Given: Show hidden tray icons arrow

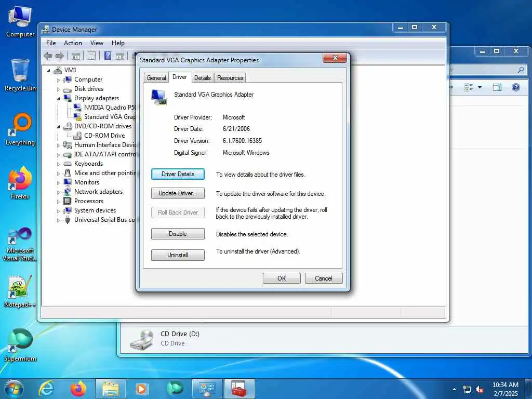Looking at the screenshot, I should coord(454,390).
